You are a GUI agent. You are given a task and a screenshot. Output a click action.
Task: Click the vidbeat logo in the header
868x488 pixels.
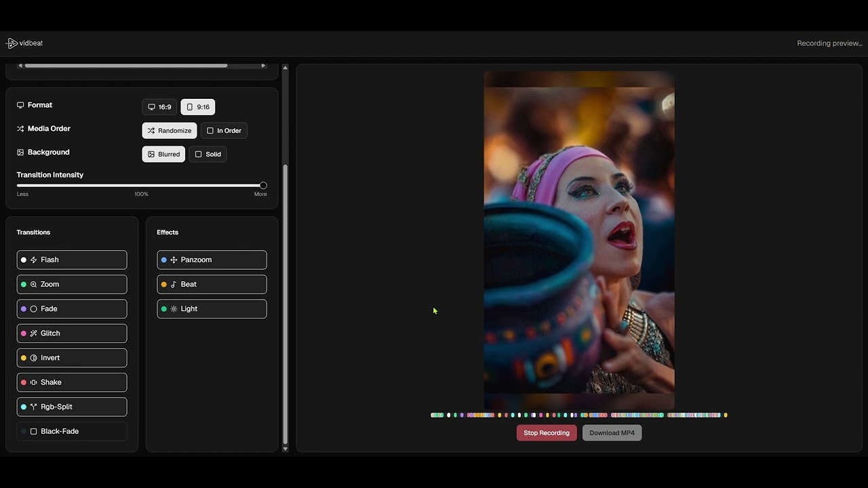pos(24,43)
